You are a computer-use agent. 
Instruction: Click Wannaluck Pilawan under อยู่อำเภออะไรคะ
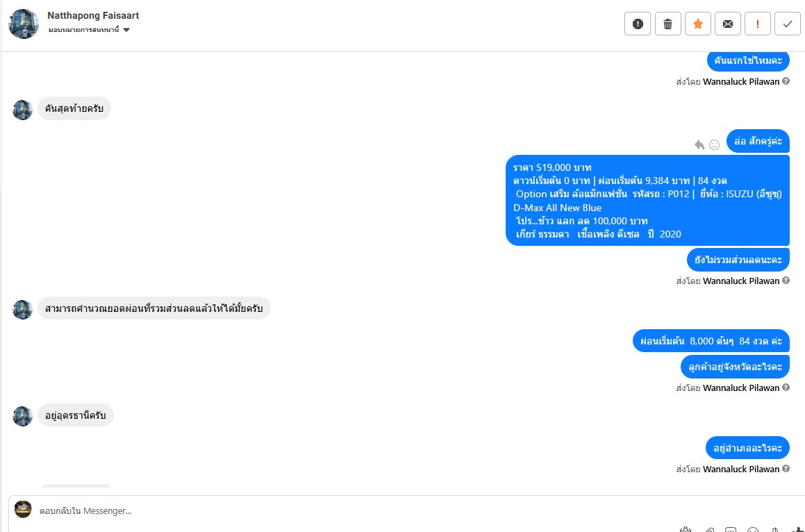click(x=741, y=469)
